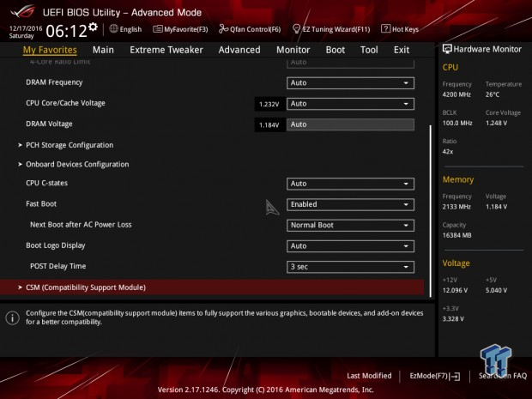Select the CPU C-states label
This screenshot has width=532, height=399.
(47, 184)
